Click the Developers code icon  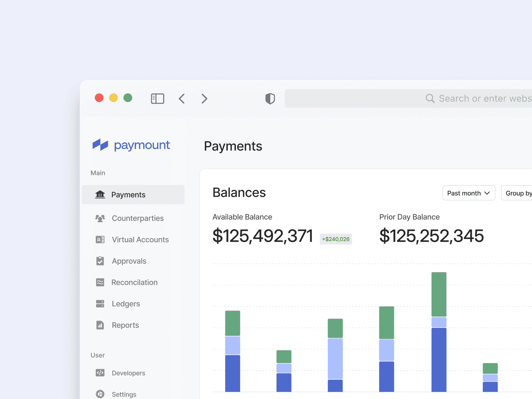(x=100, y=373)
